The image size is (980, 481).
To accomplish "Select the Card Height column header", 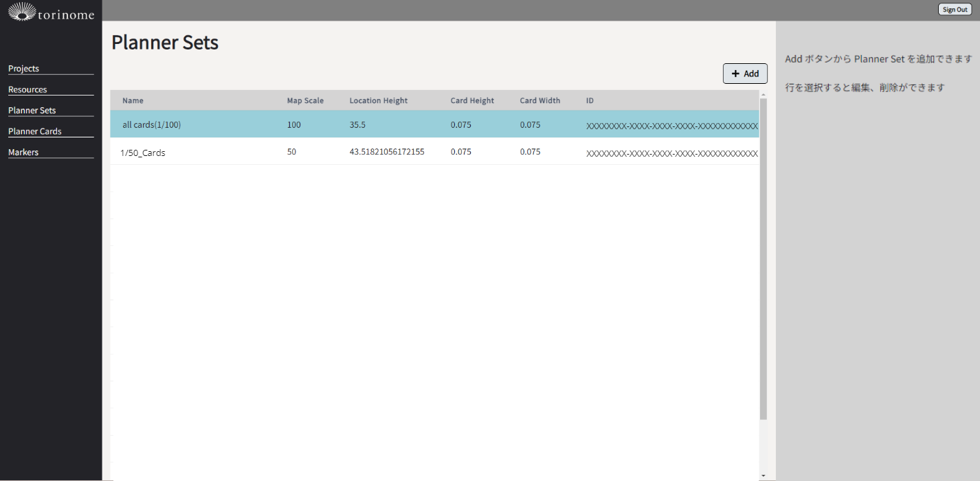I will point(472,100).
